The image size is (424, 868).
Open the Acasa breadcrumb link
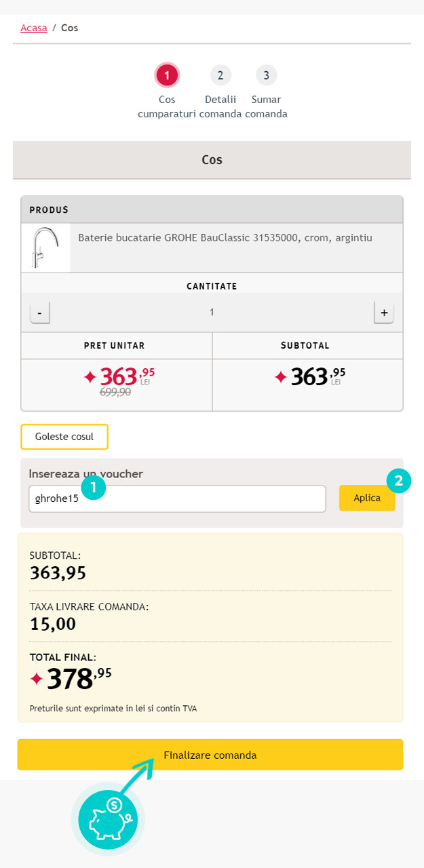tap(34, 28)
